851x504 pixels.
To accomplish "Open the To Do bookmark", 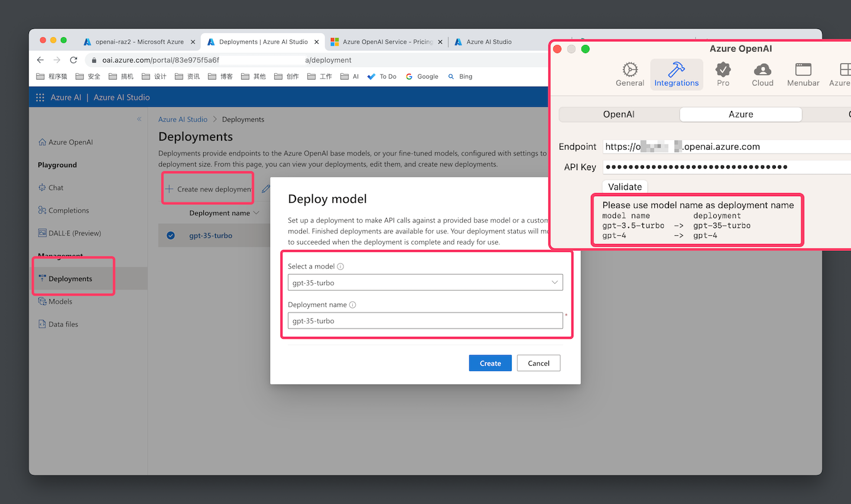I will pos(382,76).
